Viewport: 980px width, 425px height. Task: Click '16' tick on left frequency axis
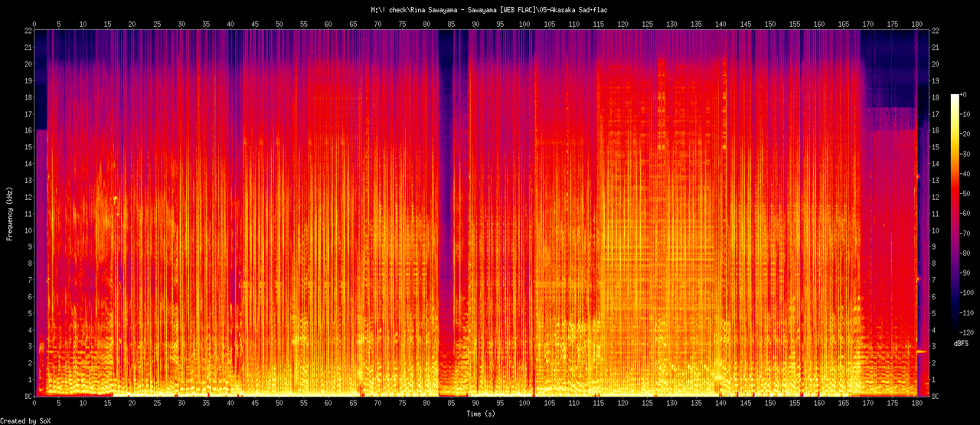[28, 130]
